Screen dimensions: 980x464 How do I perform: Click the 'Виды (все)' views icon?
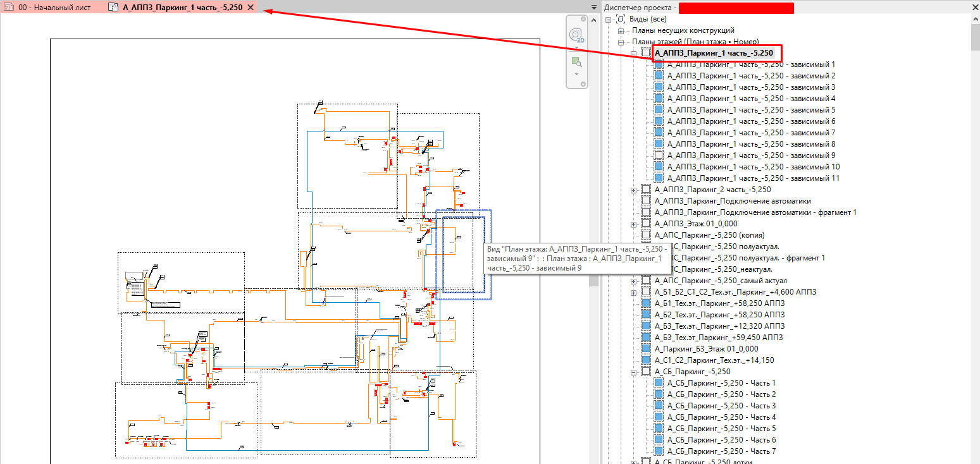(x=621, y=19)
